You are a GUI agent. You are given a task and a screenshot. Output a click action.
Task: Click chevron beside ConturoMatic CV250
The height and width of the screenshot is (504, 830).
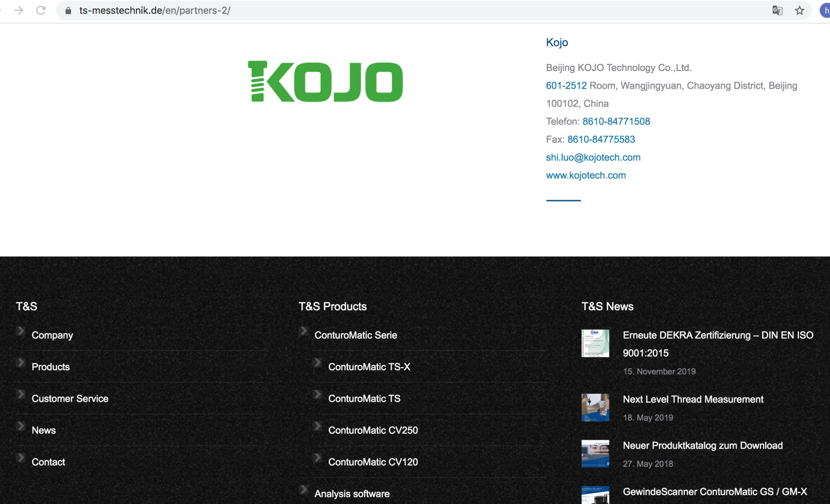(x=317, y=426)
